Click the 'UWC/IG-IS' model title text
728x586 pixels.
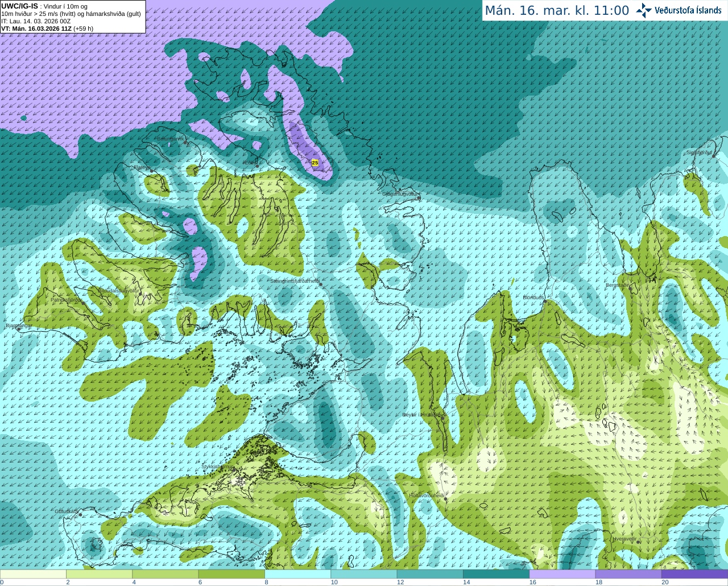point(20,6)
